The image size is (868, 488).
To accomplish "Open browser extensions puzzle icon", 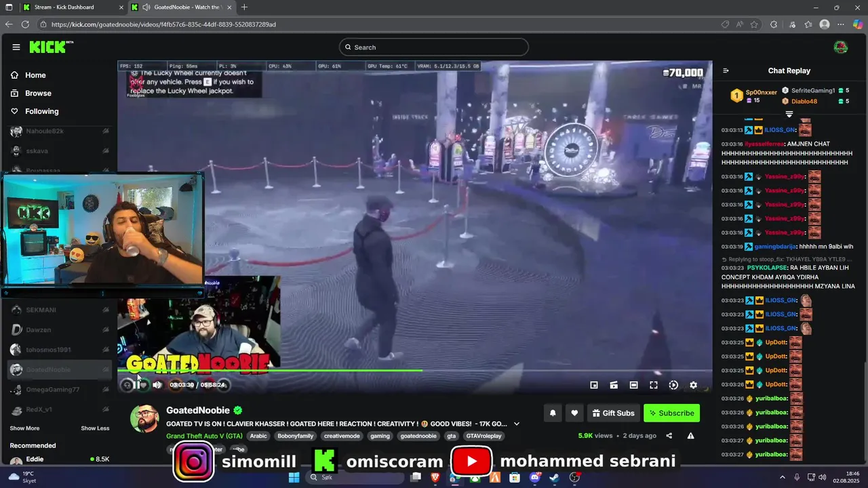I will click(x=774, y=24).
